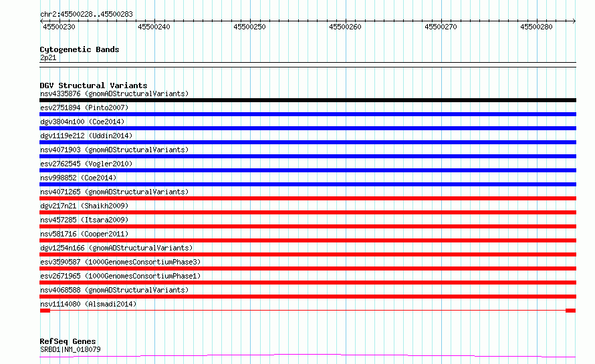Click the blue bar under dgv1119e212

[308, 142]
